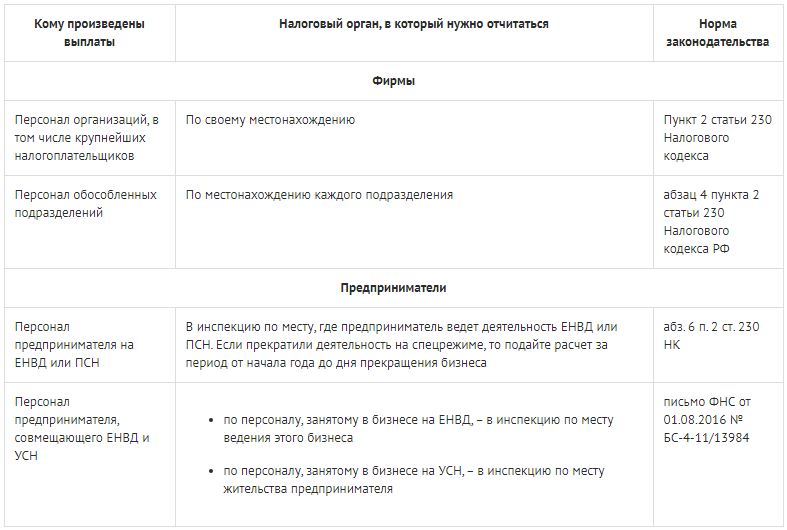
Task: Click the "абзац 4 пункта 2" reference cell
Action: pos(711,222)
